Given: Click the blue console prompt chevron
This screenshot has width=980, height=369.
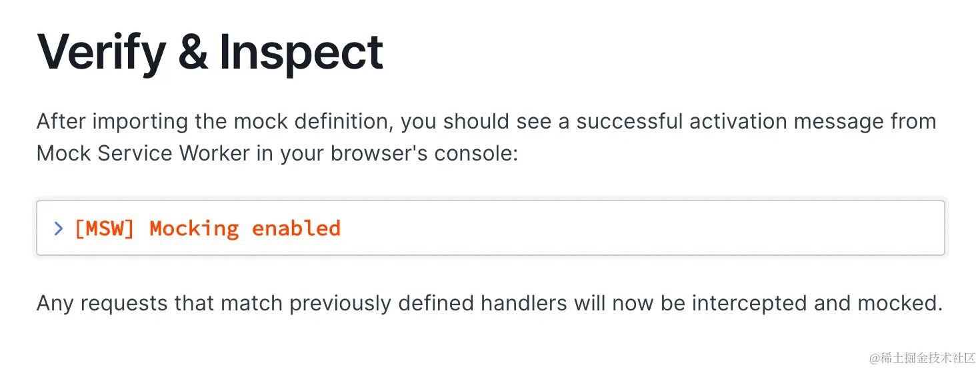Looking at the screenshot, I should pyautogui.click(x=59, y=228).
